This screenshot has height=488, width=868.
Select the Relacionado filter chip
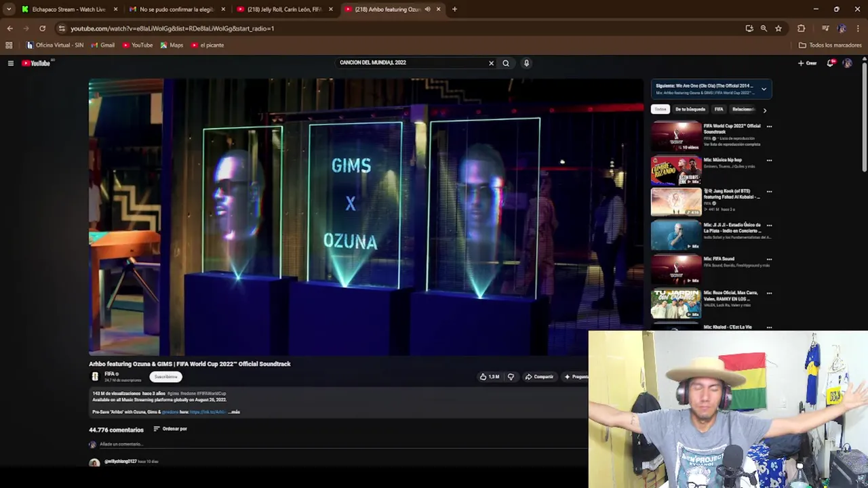(743, 109)
